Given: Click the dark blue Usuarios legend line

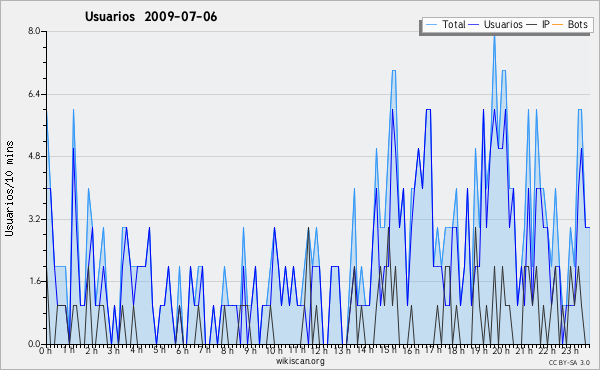Looking at the screenshot, I should 474,25.
